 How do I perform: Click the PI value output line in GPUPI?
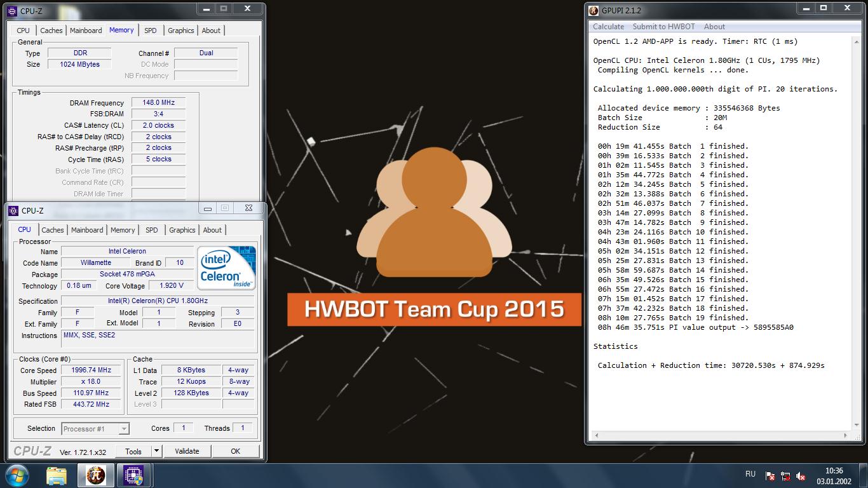click(695, 328)
